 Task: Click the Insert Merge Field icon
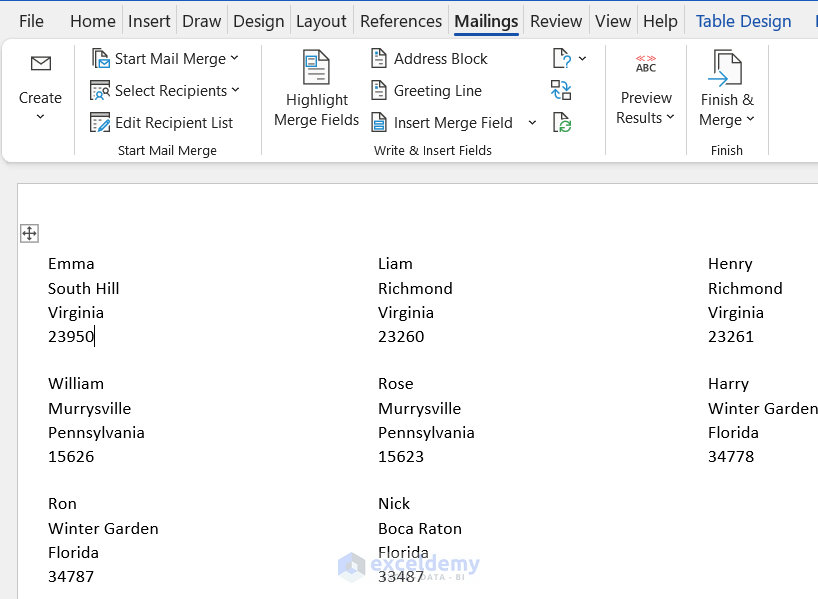[381, 123]
